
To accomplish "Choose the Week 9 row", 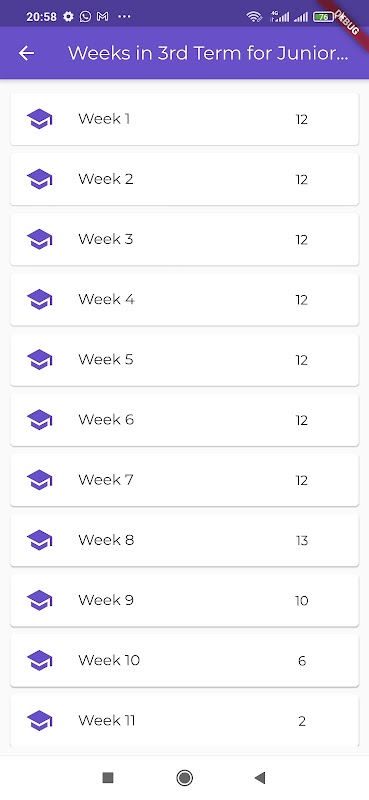I will [184, 601].
